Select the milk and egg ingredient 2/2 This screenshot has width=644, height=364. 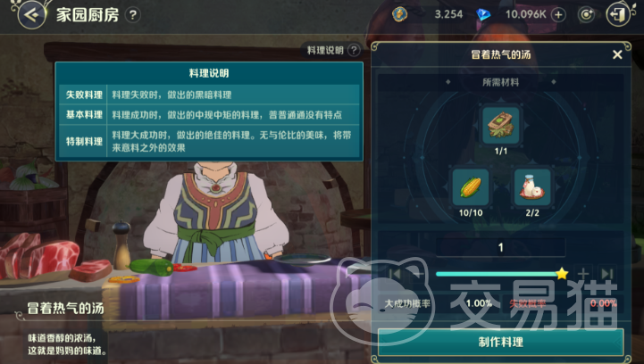[532, 187]
